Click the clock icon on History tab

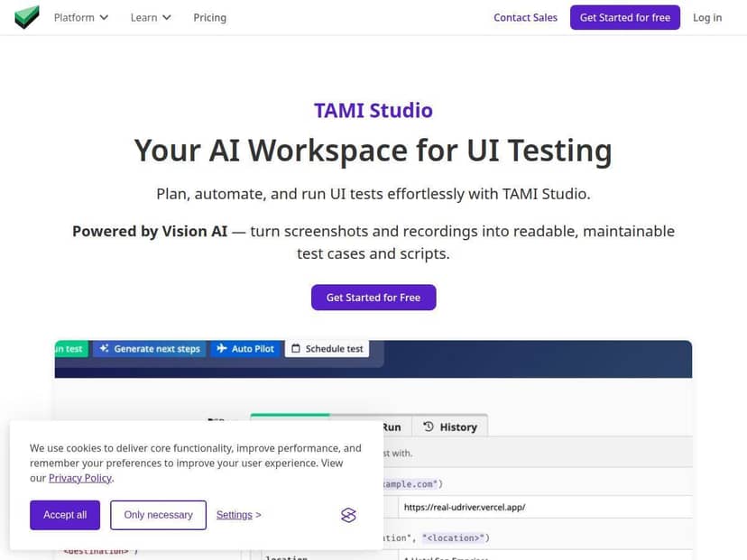pyautogui.click(x=429, y=427)
